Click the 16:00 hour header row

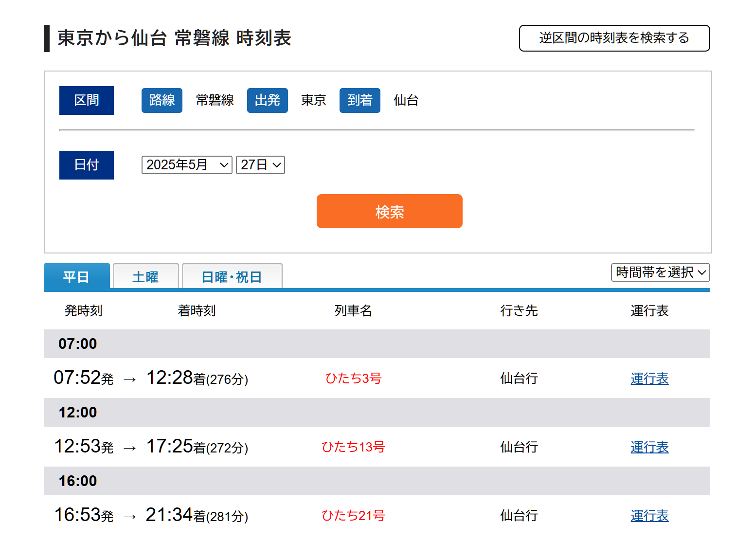pyautogui.click(x=377, y=481)
